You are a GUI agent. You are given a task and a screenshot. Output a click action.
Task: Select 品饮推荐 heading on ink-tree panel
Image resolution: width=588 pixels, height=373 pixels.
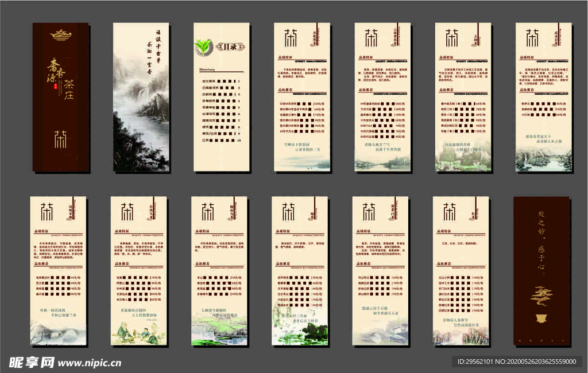[283, 264]
